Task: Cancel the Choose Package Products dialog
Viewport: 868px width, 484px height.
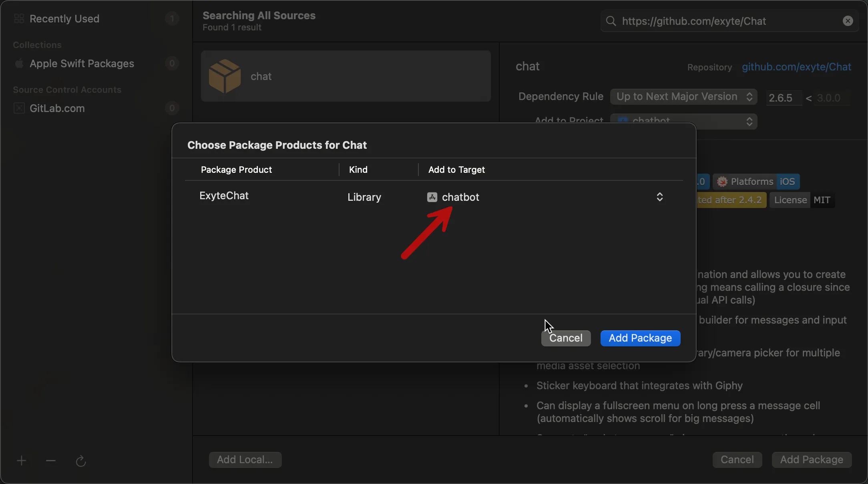Action: (x=566, y=338)
